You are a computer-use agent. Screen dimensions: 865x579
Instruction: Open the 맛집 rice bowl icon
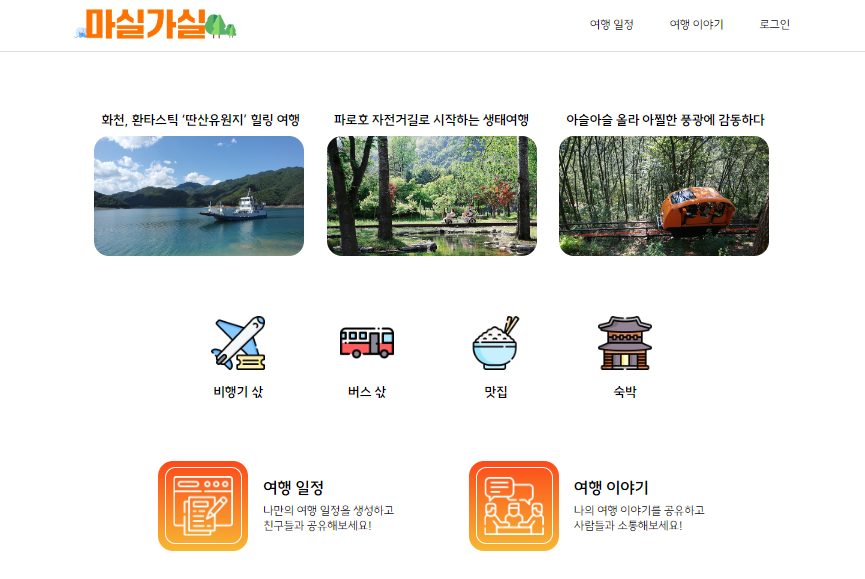[496, 343]
